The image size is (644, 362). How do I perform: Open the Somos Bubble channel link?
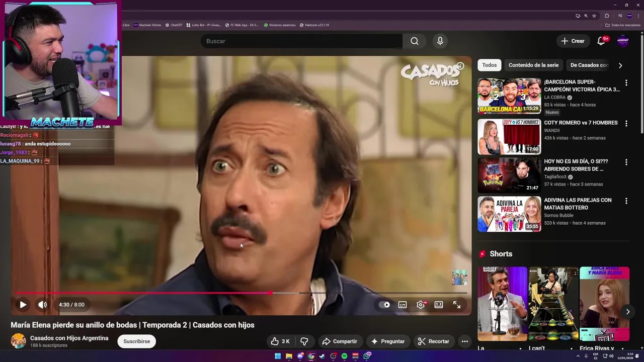[558, 216]
